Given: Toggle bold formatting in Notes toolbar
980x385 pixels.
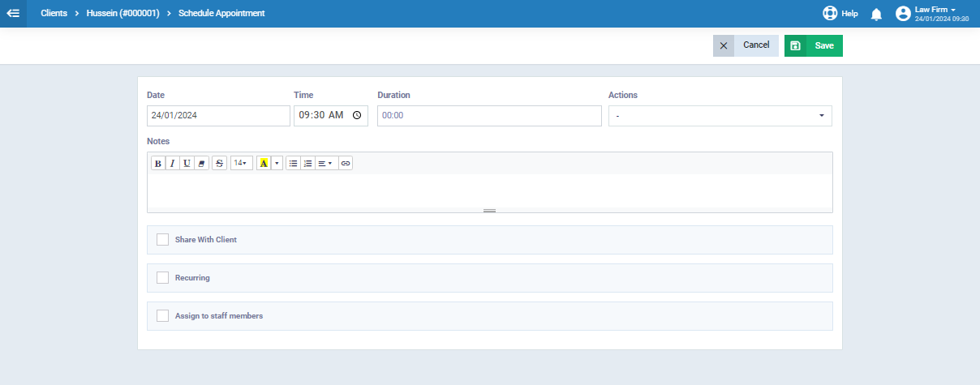Looking at the screenshot, I should [x=158, y=163].
